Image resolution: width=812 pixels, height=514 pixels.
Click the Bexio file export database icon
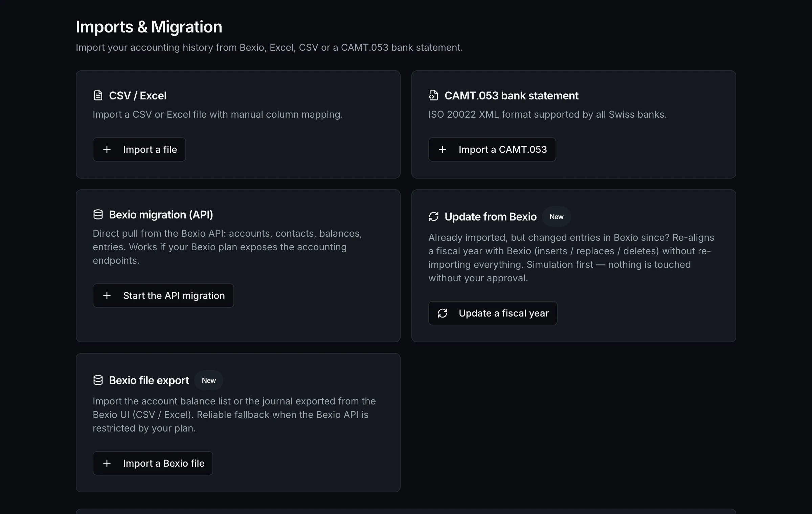(x=98, y=380)
